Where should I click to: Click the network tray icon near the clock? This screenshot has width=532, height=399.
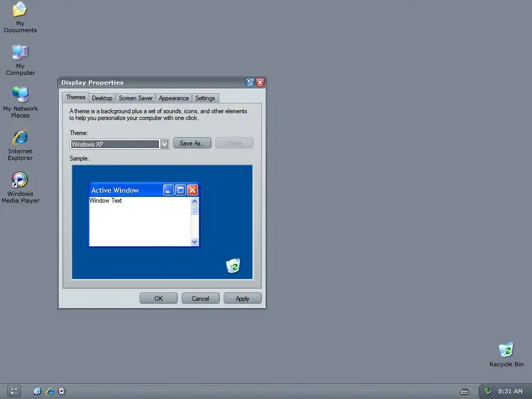[x=487, y=391]
